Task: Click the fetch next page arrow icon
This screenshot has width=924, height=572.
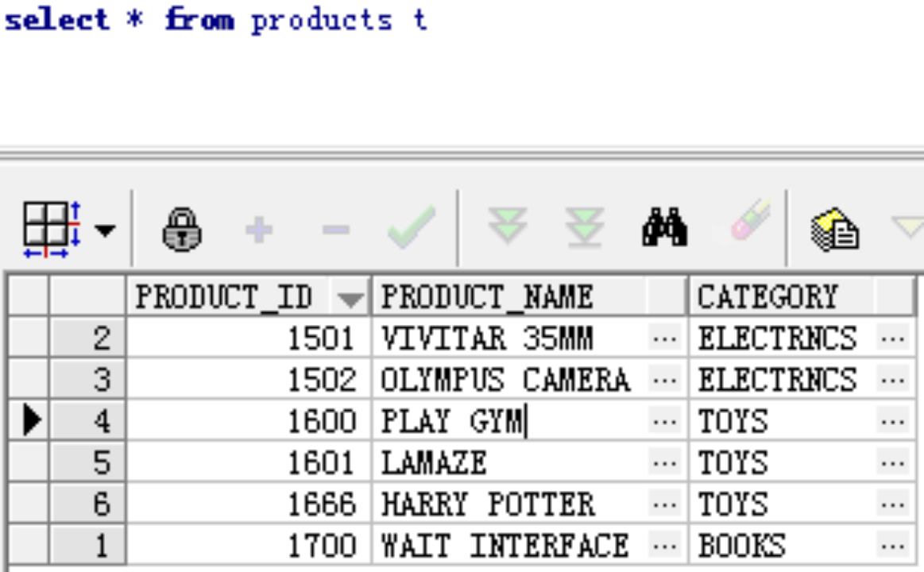Action: pyautogui.click(x=508, y=226)
